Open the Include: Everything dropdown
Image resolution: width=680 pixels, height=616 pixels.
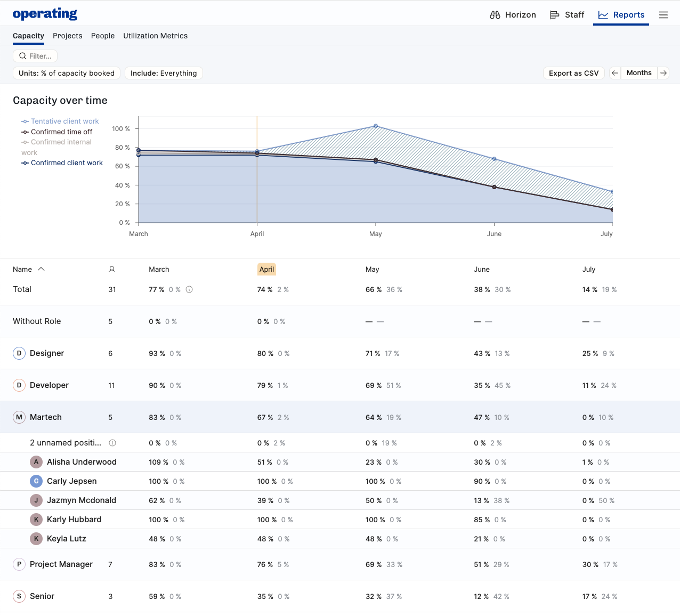tap(164, 73)
